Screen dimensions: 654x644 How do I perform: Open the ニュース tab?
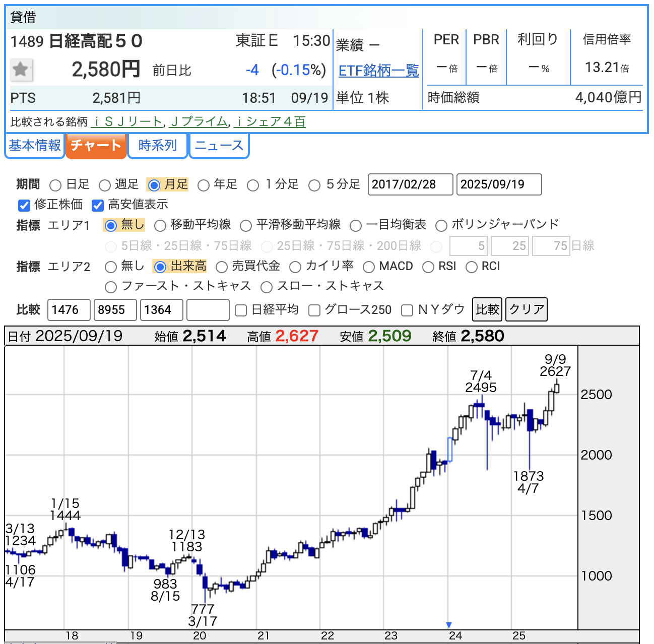click(219, 146)
